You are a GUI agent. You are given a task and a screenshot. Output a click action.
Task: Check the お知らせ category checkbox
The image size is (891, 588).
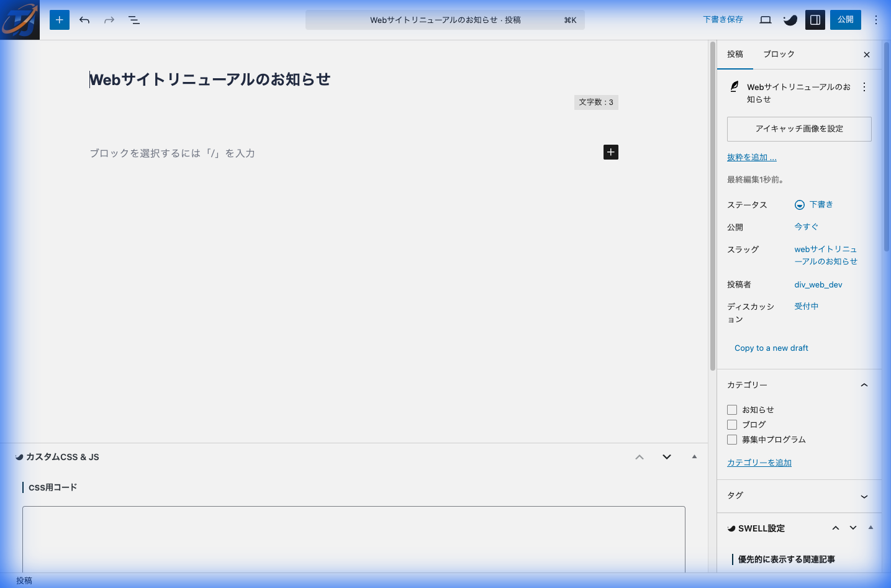click(x=732, y=409)
